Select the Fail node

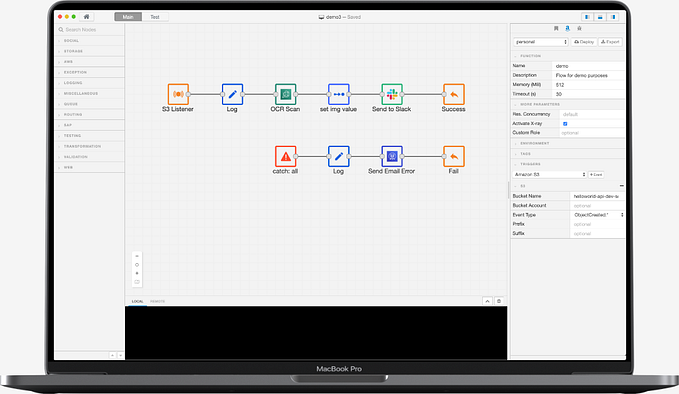click(453, 156)
